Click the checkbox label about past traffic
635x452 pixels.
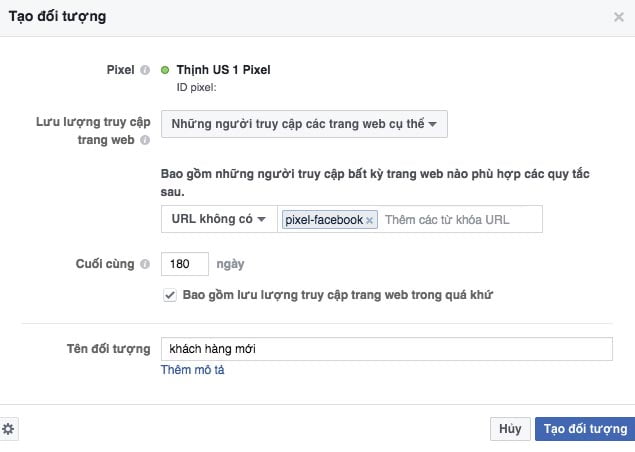(338, 295)
